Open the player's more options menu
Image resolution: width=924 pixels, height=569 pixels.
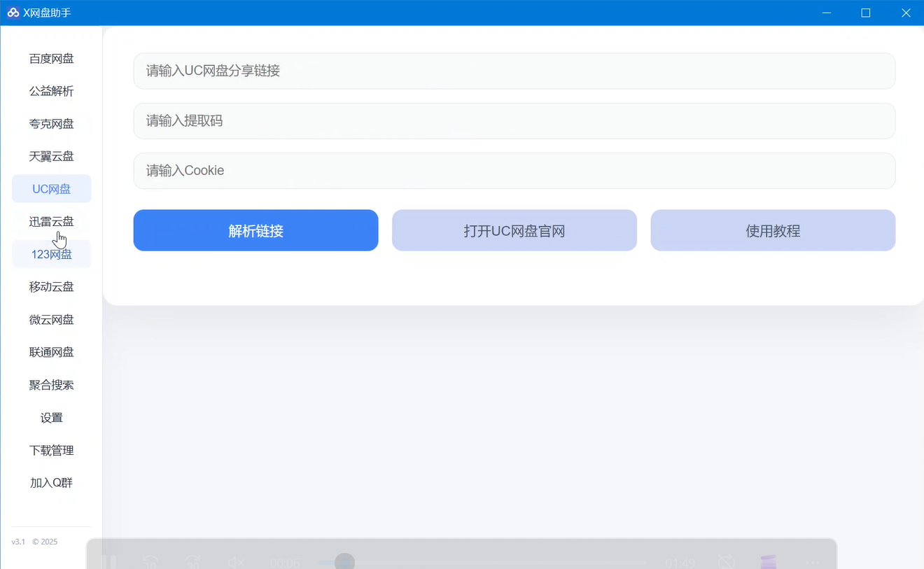point(813,562)
